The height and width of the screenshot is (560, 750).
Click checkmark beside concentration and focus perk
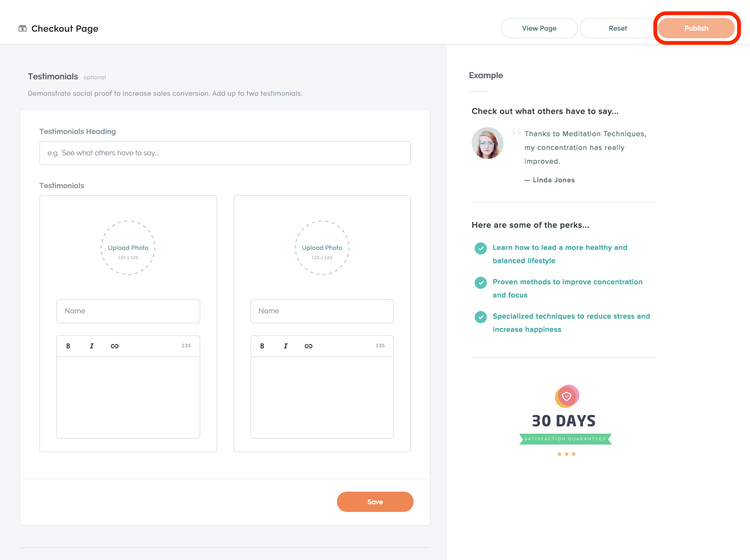481,282
